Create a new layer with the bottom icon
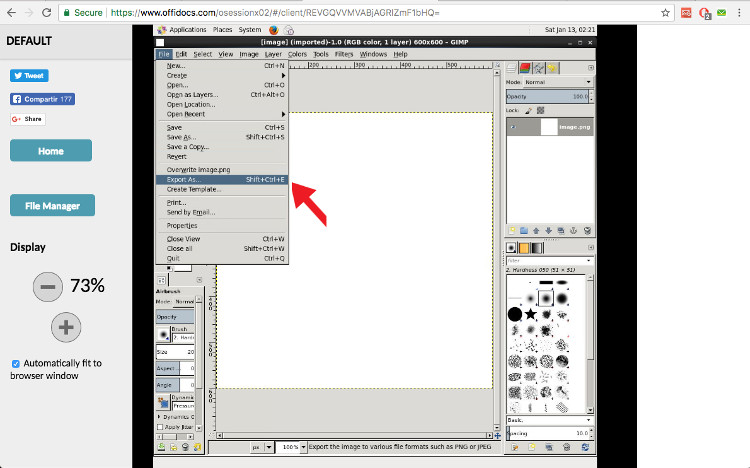This screenshot has height=468, width=750. coord(512,230)
